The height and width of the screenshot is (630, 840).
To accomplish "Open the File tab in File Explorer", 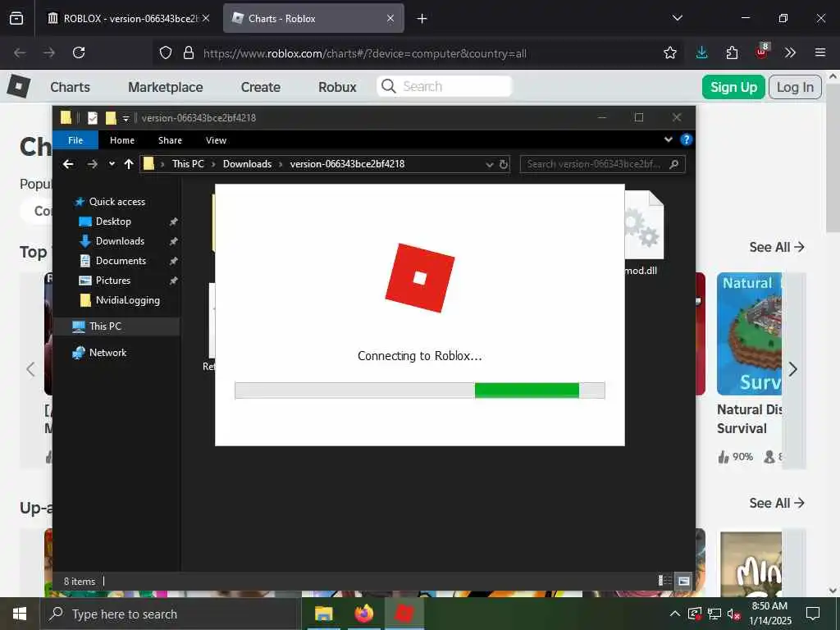I will point(75,139).
